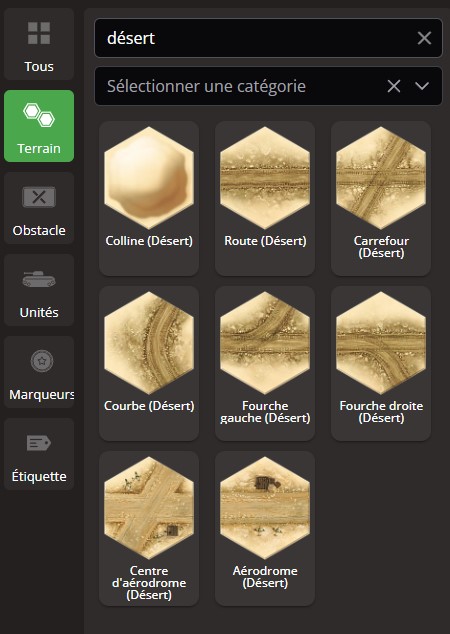The image size is (450, 634).
Task: Switch to the Terrain hexagon tab
Action: (39, 126)
